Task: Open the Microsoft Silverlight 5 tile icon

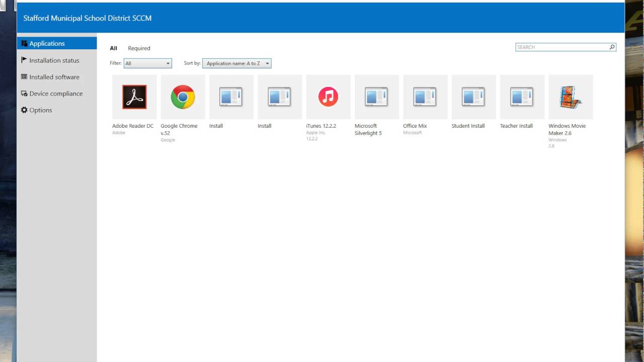Action: tap(377, 97)
